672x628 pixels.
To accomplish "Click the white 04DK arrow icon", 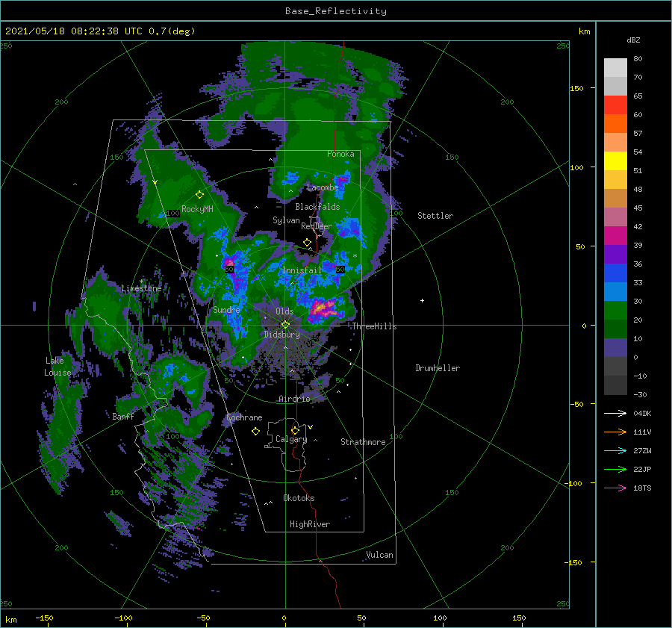I will click(615, 413).
